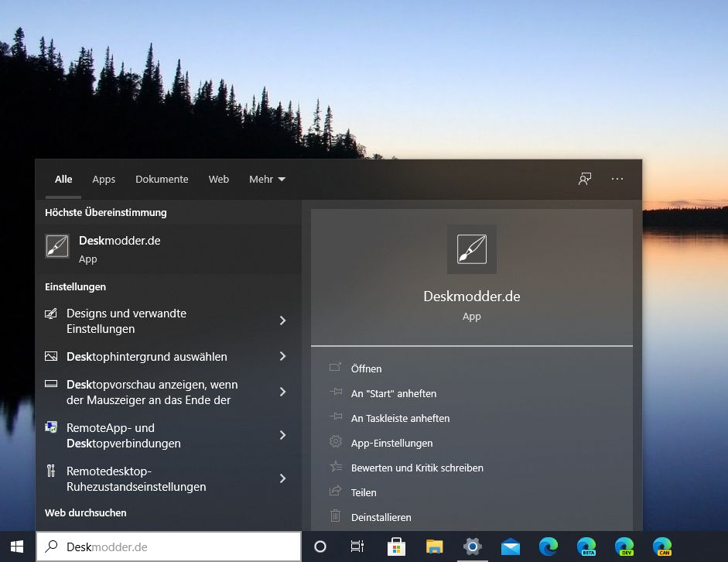The image size is (728, 562).
Task: Click the Deskmodder.de brush icon in results list
Action: coord(57,246)
